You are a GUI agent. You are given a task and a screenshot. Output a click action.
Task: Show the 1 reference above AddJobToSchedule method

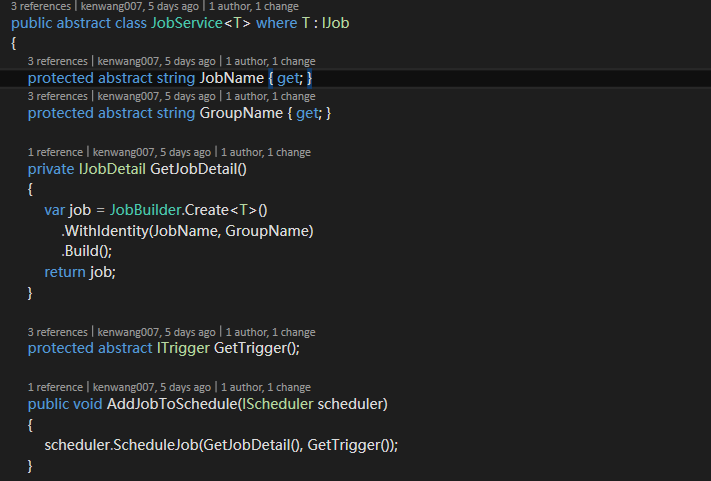point(55,387)
